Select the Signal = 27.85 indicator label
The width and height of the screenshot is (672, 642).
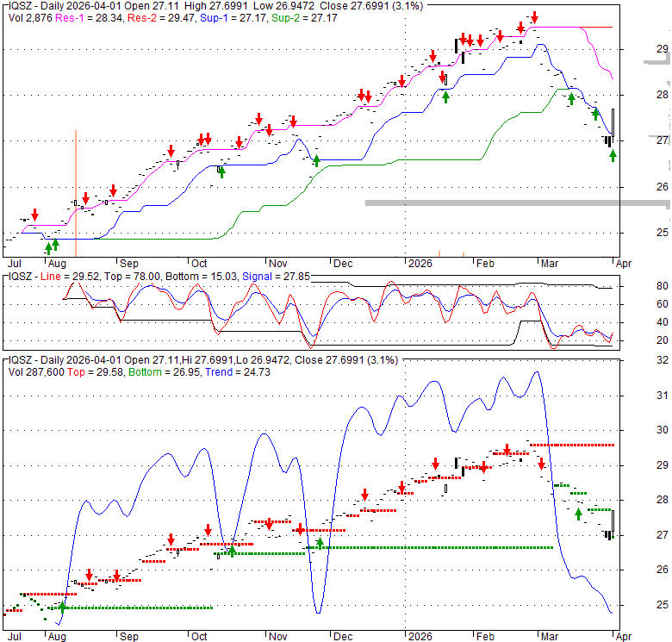(272, 277)
